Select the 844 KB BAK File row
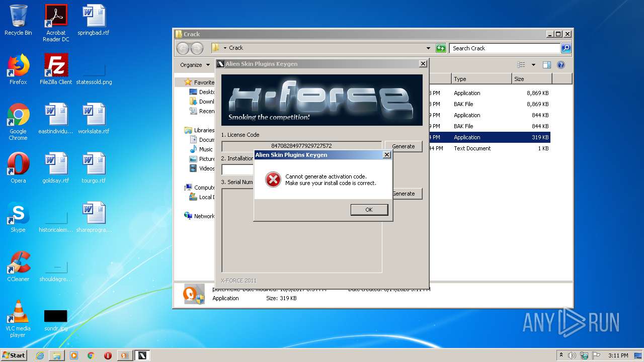Viewport: 644px width, 362px height. click(x=490, y=126)
